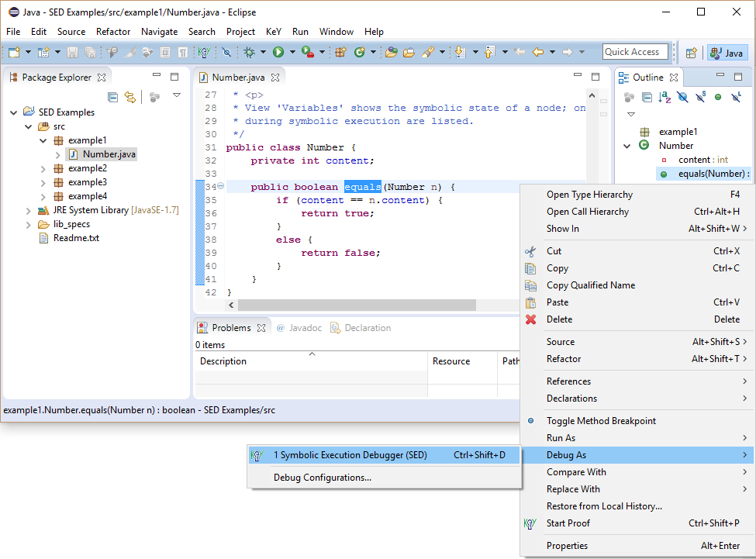
Task: Toggle Link with Editor in Package Explorer
Action: (x=130, y=98)
